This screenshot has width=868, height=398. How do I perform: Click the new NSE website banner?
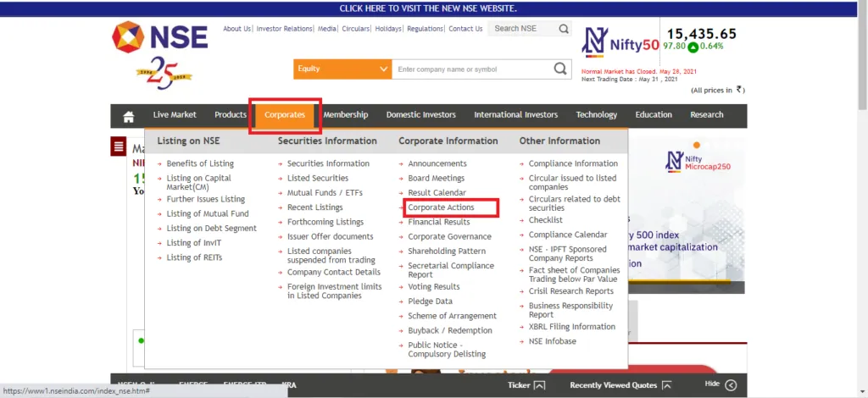click(x=428, y=8)
